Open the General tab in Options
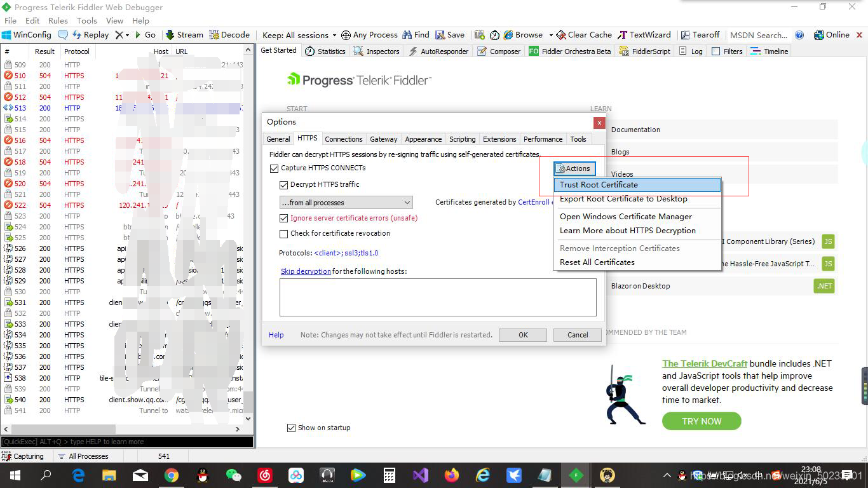 point(278,139)
